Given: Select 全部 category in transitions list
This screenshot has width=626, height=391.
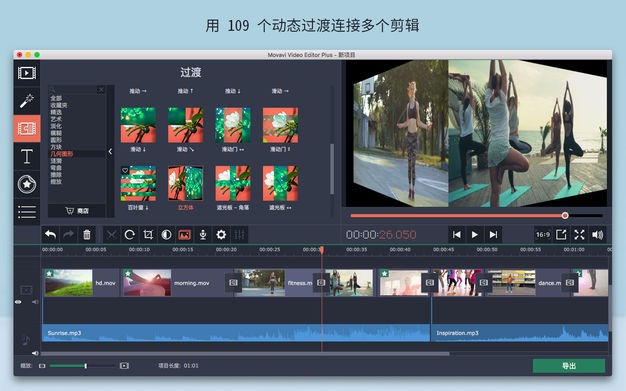Looking at the screenshot, I should coord(56,98).
